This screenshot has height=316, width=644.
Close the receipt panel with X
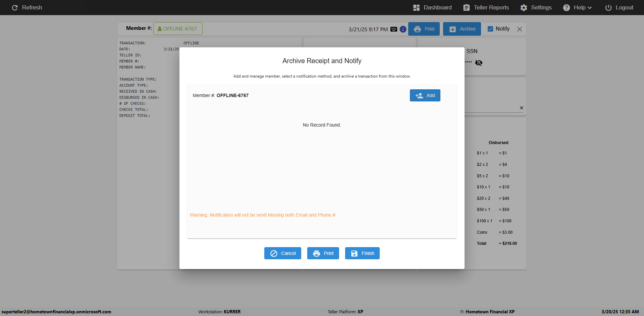[x=520, y=29]
